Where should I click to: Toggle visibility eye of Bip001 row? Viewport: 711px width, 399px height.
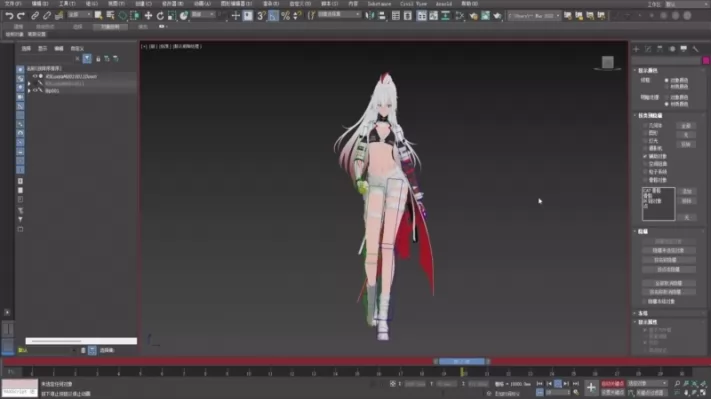[35, 91]
